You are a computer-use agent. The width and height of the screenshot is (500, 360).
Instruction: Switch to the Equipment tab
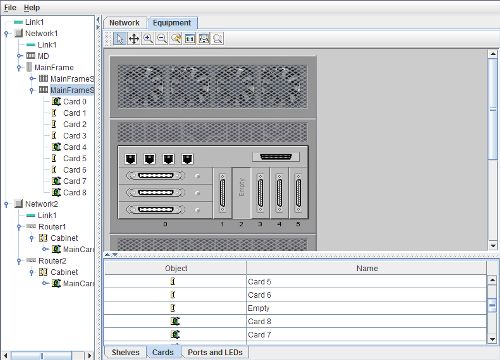[x=172, y=23]
